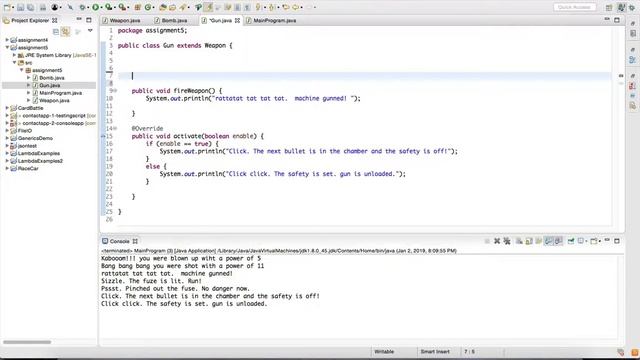Open Project Explorer view menu arrow
Image resolution: width=640 pixels, height=360 pixels.
(90, 31)
